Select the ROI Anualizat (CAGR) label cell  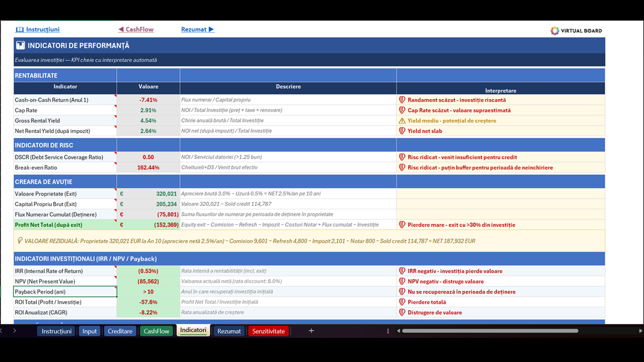(x=65, y=312)
